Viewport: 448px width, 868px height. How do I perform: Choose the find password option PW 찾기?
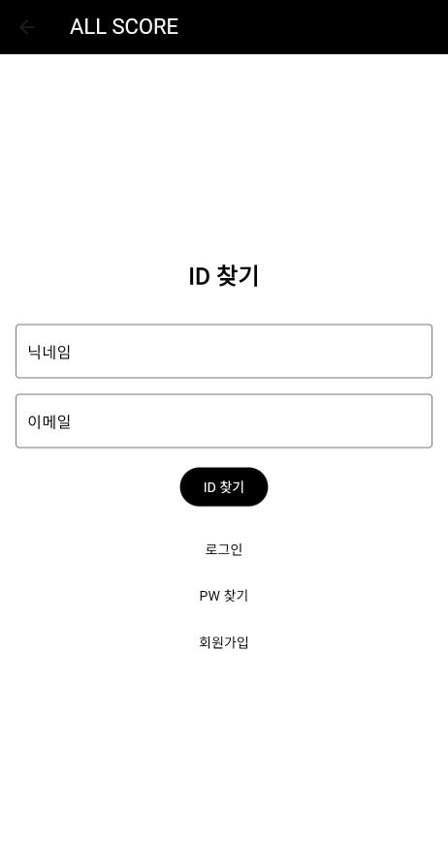click(x=224, y=596)
